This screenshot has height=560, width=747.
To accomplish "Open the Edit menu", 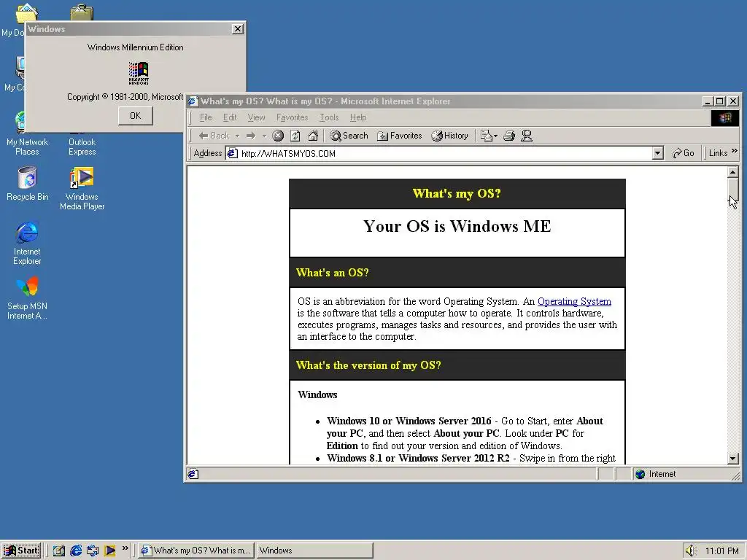I will click(230, 117).
